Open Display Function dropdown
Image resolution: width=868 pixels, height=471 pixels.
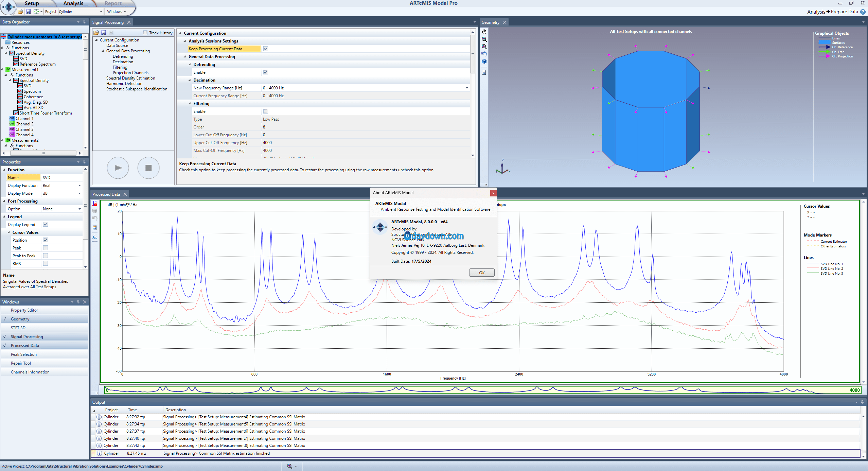[79, 186]
